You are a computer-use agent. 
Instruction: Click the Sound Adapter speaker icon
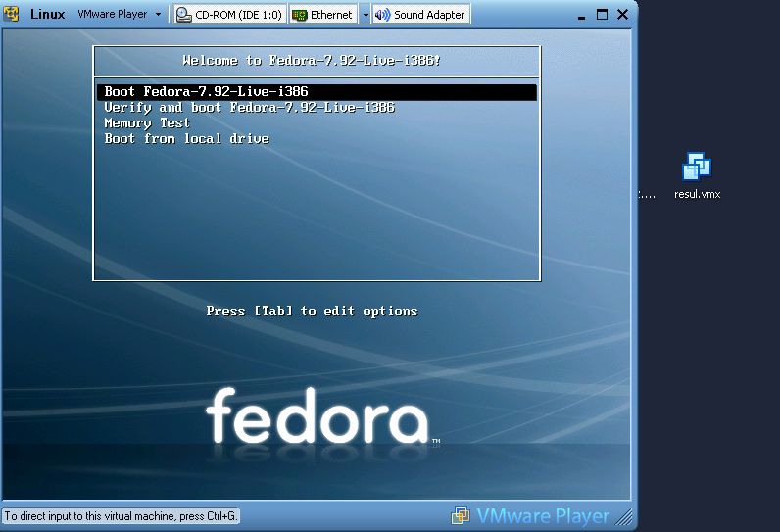click(x=382, y=15)
